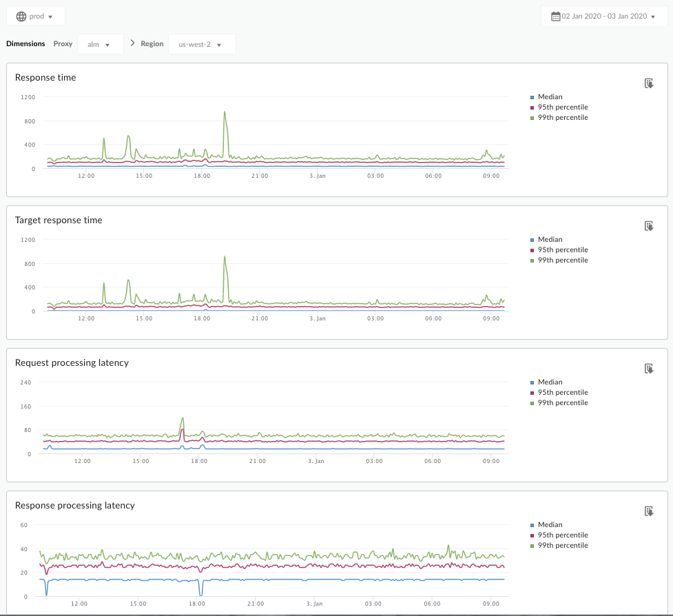The width and height of the screenshot is (673, 616).
Task: Download CSV for Response time chart
Action: pos(648,83)
